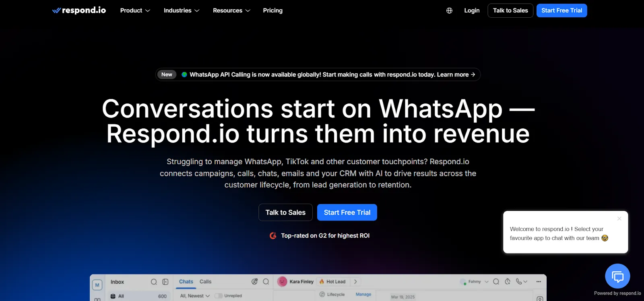Open WhatsApp API Calling announcement
This screenshot has height=301, width=644.
[x=318, y=74]
